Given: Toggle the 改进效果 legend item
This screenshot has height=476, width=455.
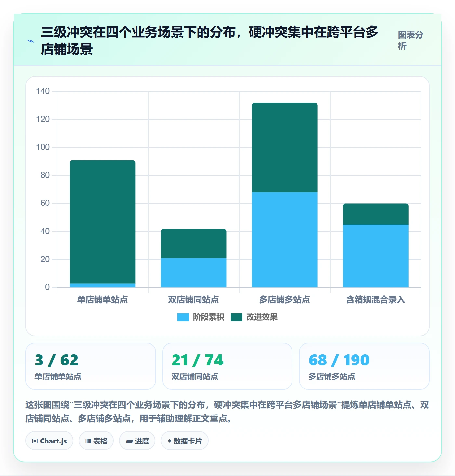Looking at the screenshot, I should [x=254, y=317].
